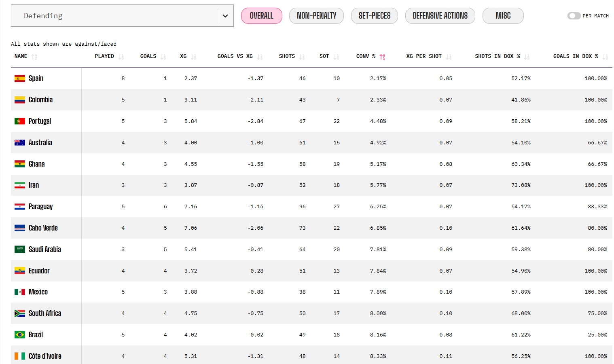Viewport: 614px width, 364px height.
Task: Click the Mexico flag icon
Action: [x=20, y=292]
